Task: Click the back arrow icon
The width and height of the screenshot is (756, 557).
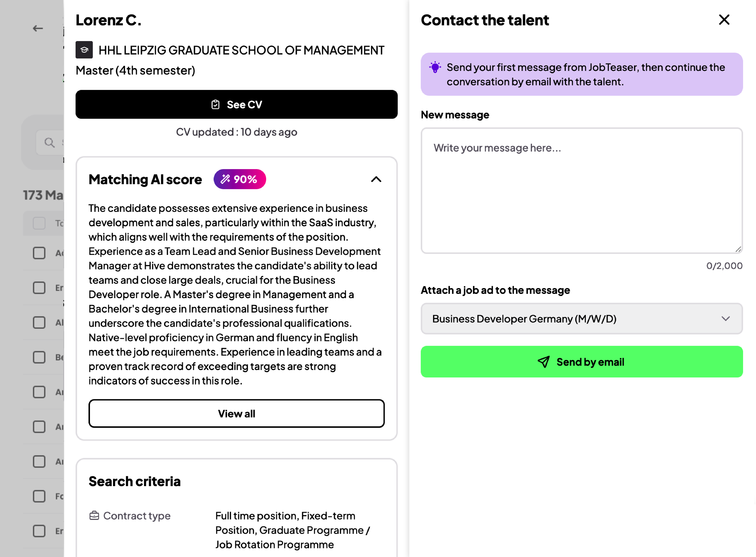Action: click(38, 28)
